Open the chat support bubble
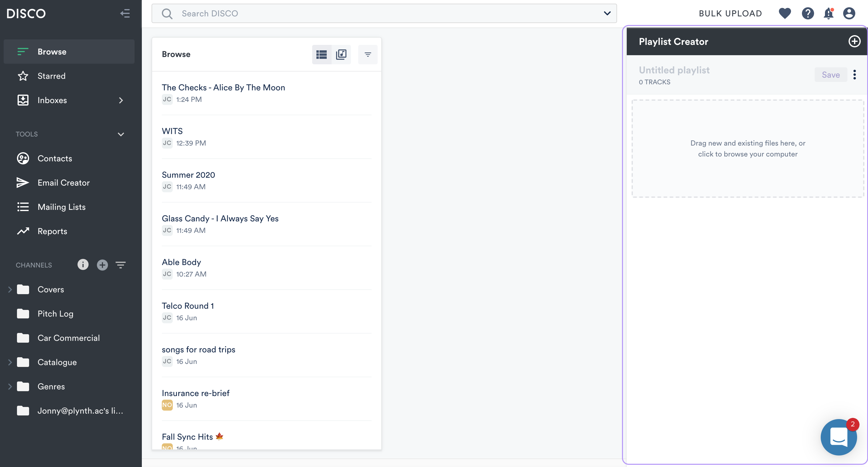Image resolution: width=868 pixels, height=467 pixels. coord(838,437)
